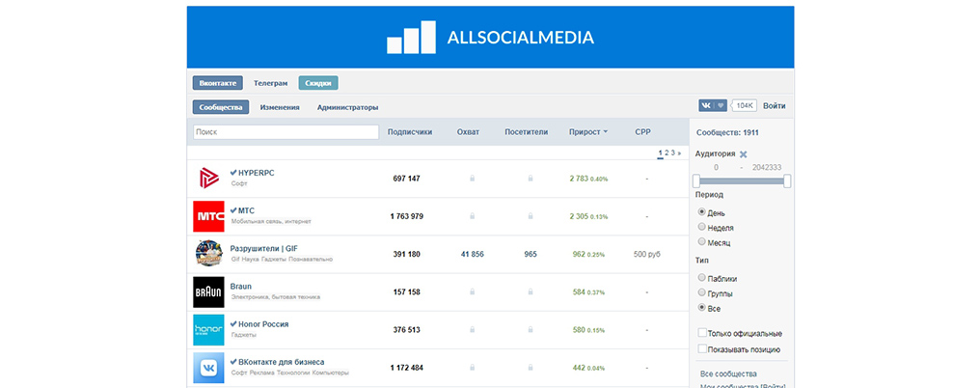This screenshot has width=980, height=388.
Task: Open the HYPERPC community logo
Action: pyautogui.click(x=208, y=179)
